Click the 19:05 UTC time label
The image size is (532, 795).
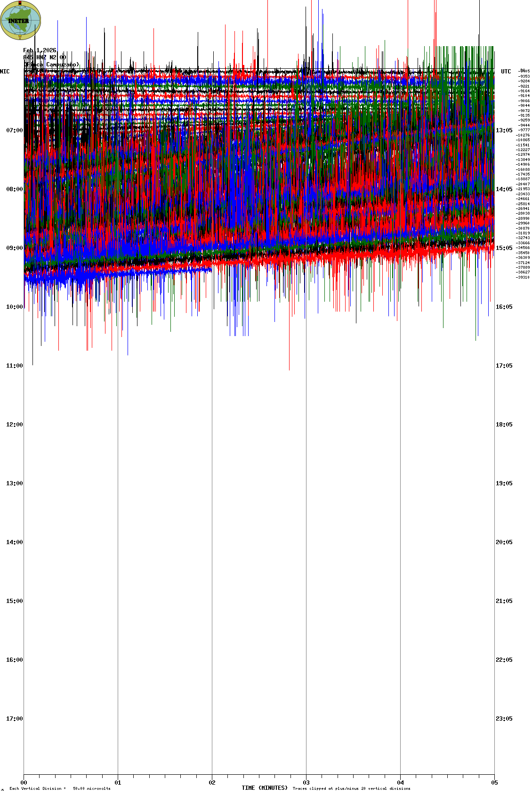click(x=504, y=483)
